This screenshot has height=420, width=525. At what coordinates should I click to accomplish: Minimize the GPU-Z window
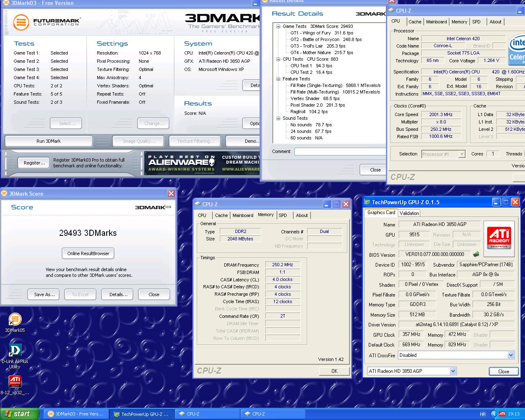pyautogui.click(x=496, y=202)
